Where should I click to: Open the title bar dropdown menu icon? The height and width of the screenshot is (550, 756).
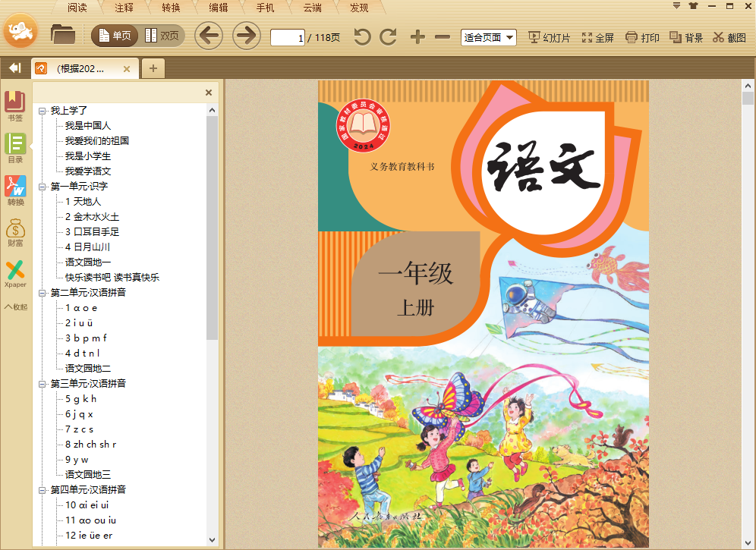(x=677, y=6)
